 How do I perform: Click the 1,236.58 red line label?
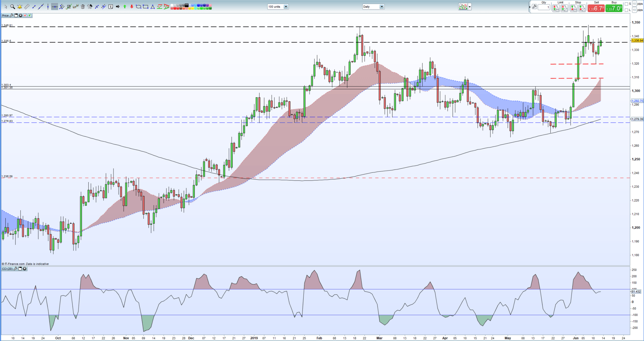(x=7, y=176)
